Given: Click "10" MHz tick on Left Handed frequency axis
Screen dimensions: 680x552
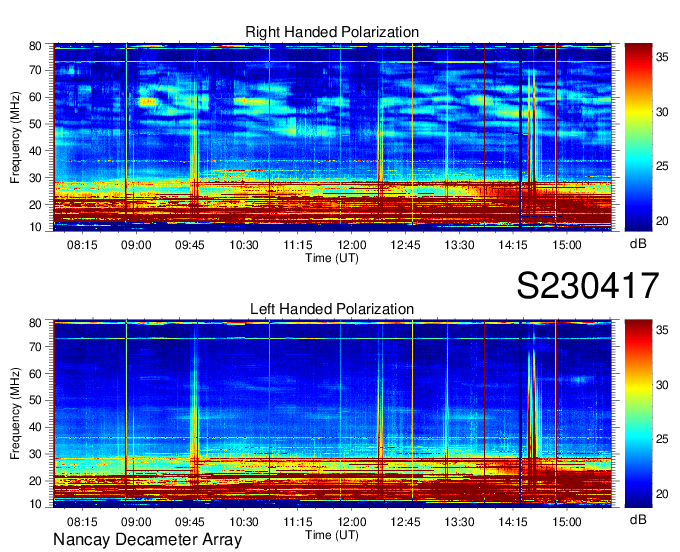Looking at the screenshot, I should [x=35, y=504].
